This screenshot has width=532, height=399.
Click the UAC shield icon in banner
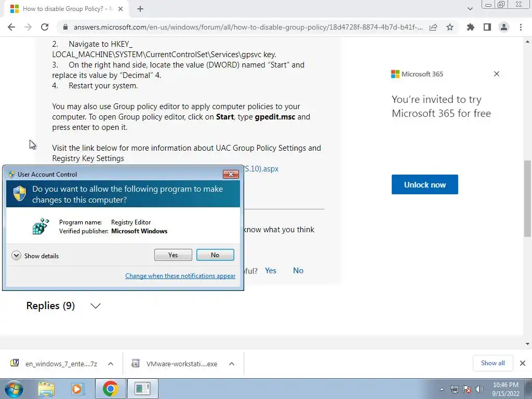coord(20,194)
